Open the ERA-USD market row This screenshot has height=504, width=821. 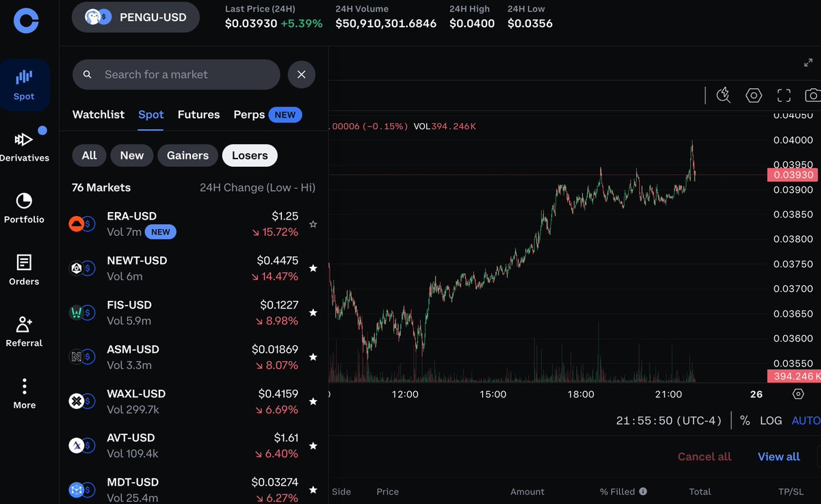(194, 224)
